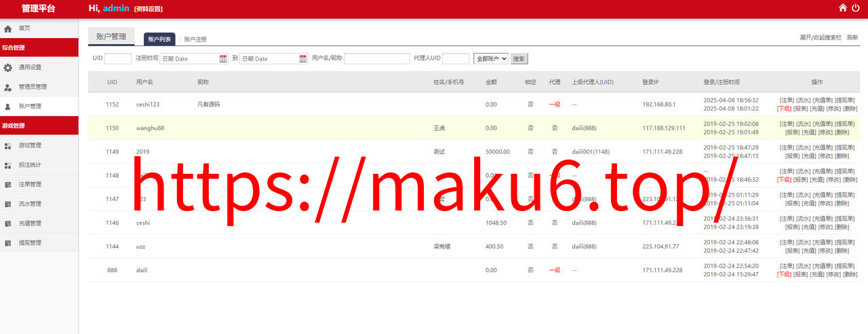Click the admin username in header

tap(117, 8)
